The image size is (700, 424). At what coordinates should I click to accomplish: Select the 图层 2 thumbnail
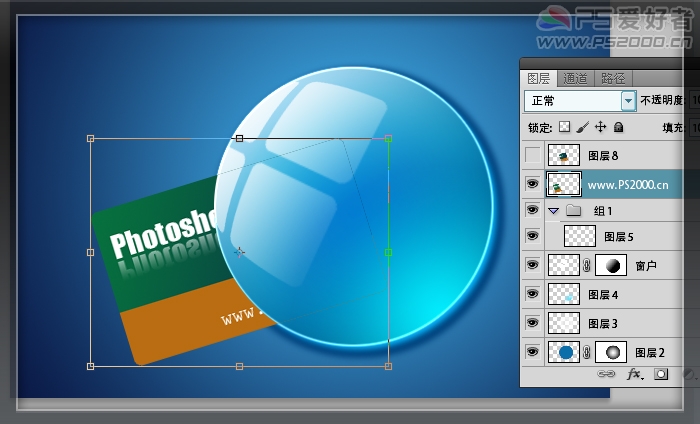pyautogui.click(x=564, y=352)
